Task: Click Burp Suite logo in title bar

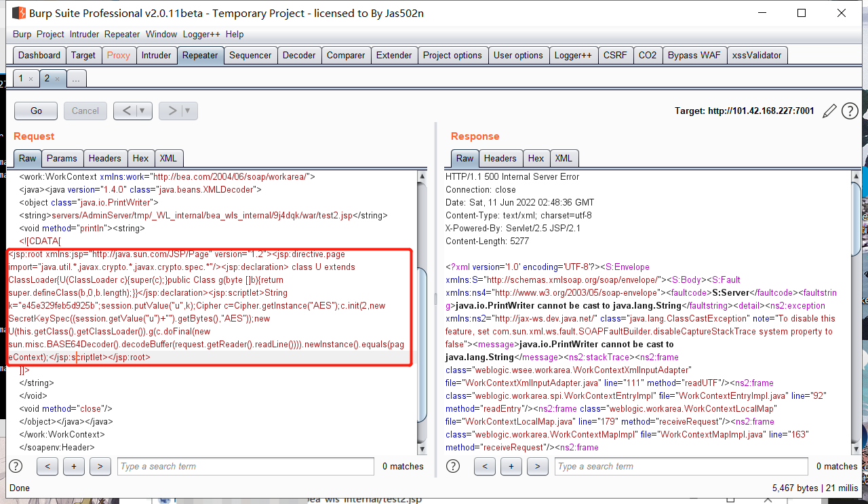Action: click(18, 13)
